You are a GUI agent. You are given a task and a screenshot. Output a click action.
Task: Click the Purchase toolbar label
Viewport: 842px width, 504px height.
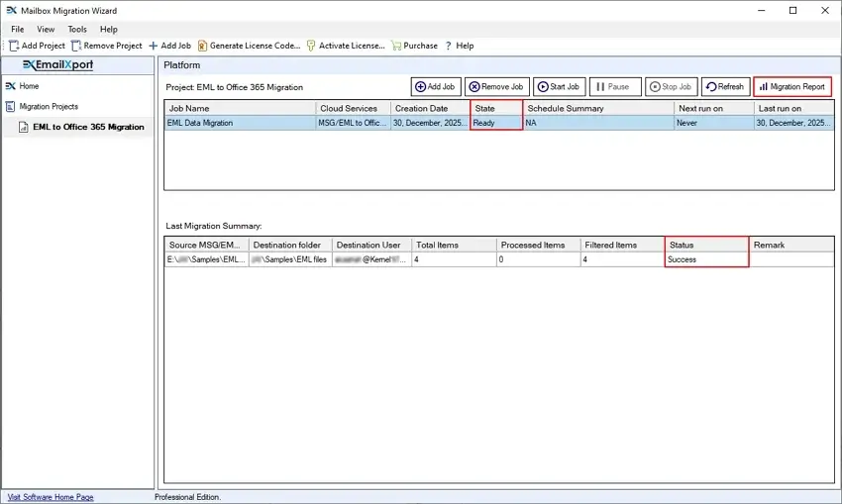tap(420, 46)
